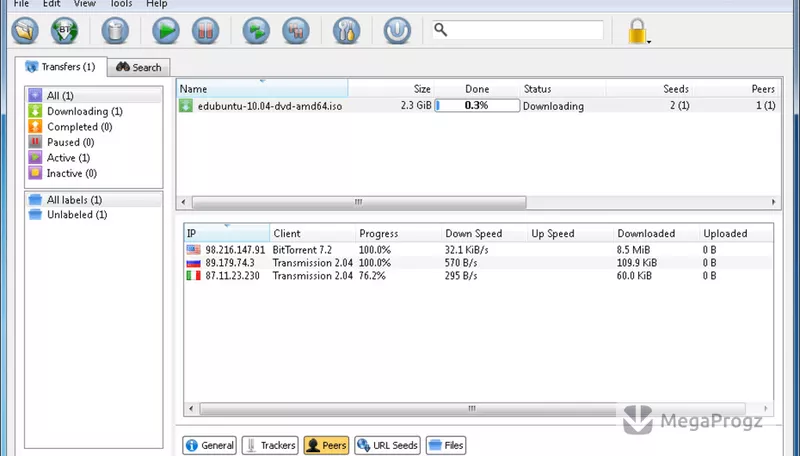Select peer IP 98.216.147.91
The width and height of the screenshot is (800, 456).
(x=235, y=250)
